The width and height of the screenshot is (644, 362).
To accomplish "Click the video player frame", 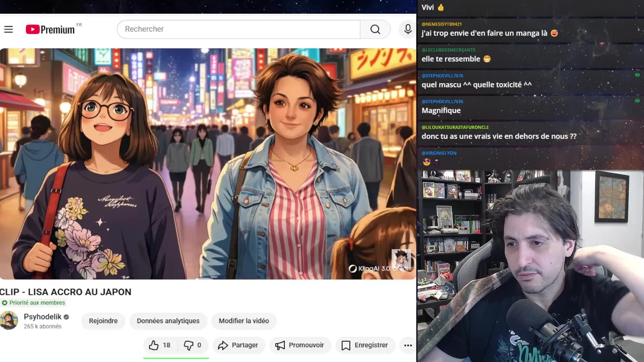I will [x=208, y=163].
